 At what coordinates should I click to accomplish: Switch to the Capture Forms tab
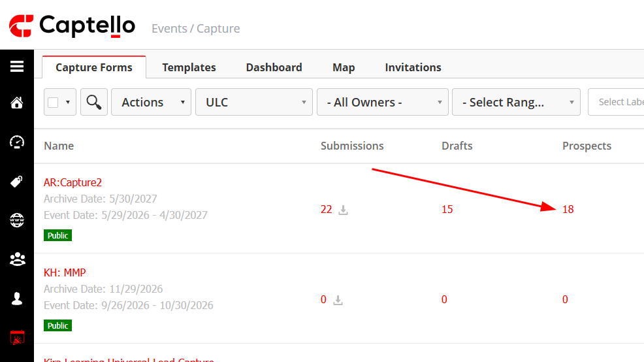[x=94, y=67]
